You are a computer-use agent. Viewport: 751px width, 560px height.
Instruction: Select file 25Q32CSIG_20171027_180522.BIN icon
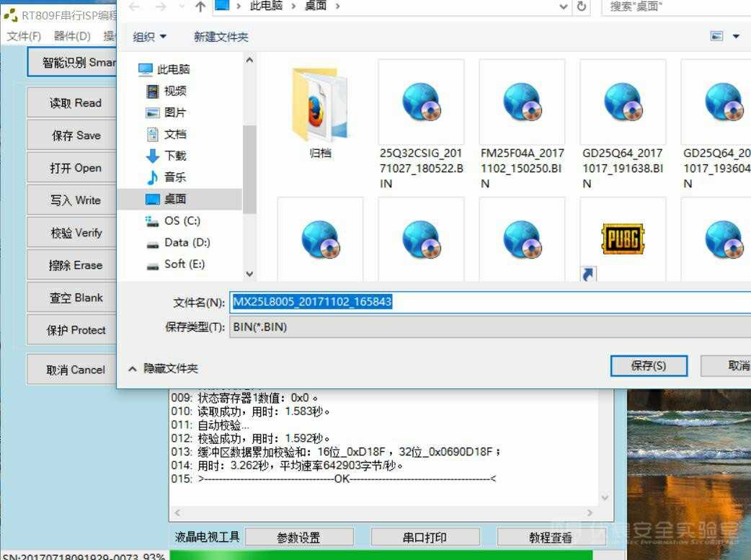click(421, 102)
